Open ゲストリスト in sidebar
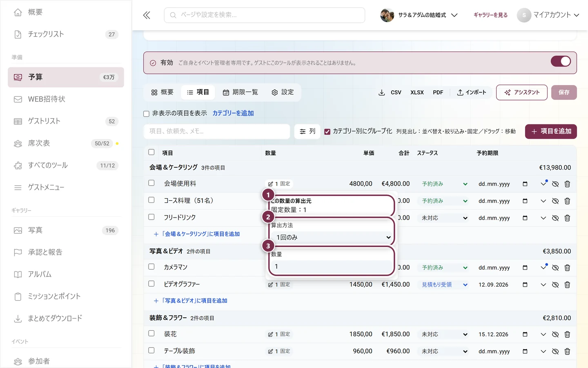This screenshot has width=588, height=368. (x=66, y=121)
